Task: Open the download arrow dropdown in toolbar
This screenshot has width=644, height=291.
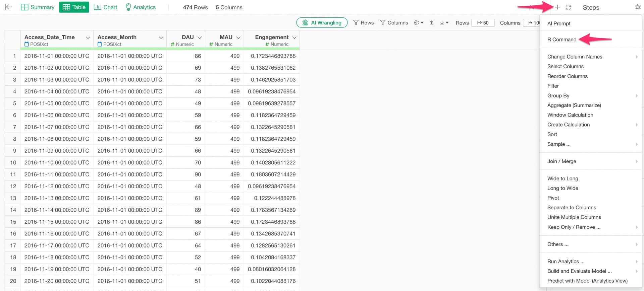Action: click(444, 23)
